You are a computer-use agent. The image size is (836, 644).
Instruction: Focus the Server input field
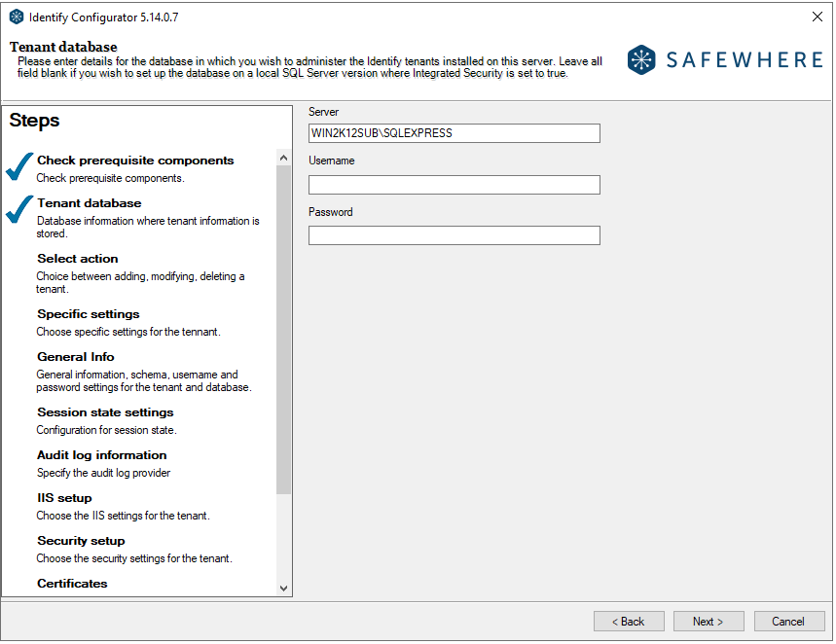pos(454,133)
